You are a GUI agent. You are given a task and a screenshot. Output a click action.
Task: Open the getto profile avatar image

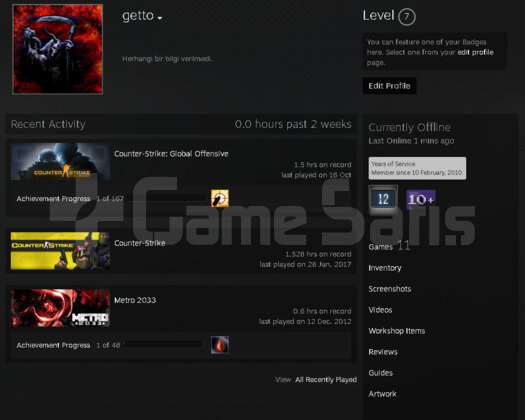click(x=58, y=49)
